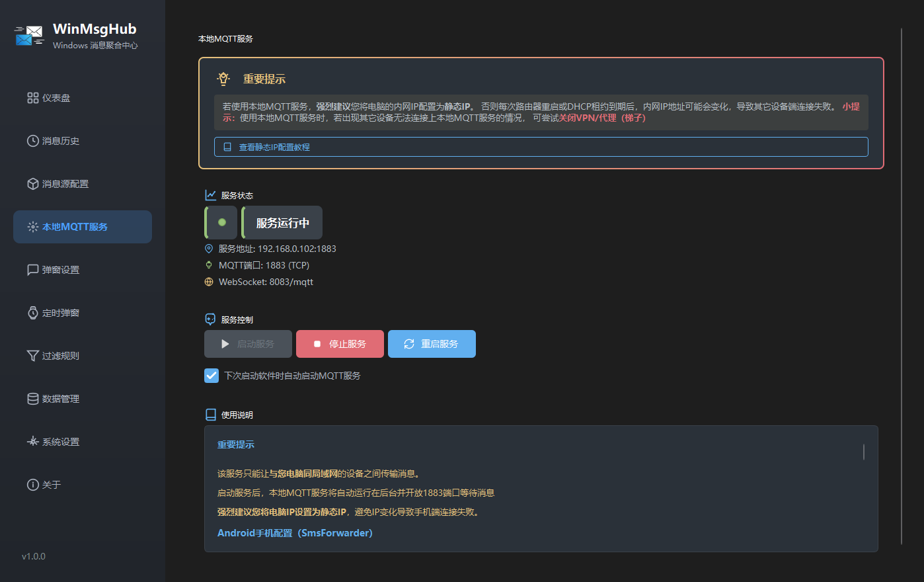
Task: Click the database icon for 数据管理
Action: (x=32, y=399)
